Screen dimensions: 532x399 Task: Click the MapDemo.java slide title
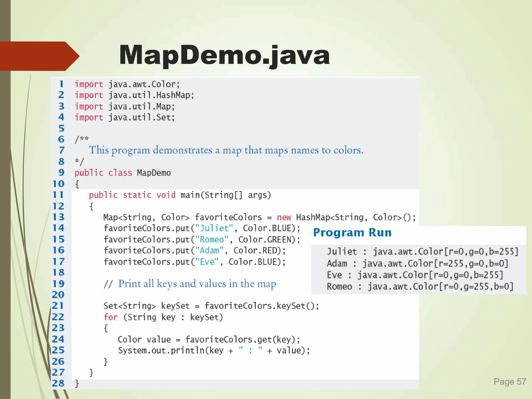coord(224,55)
